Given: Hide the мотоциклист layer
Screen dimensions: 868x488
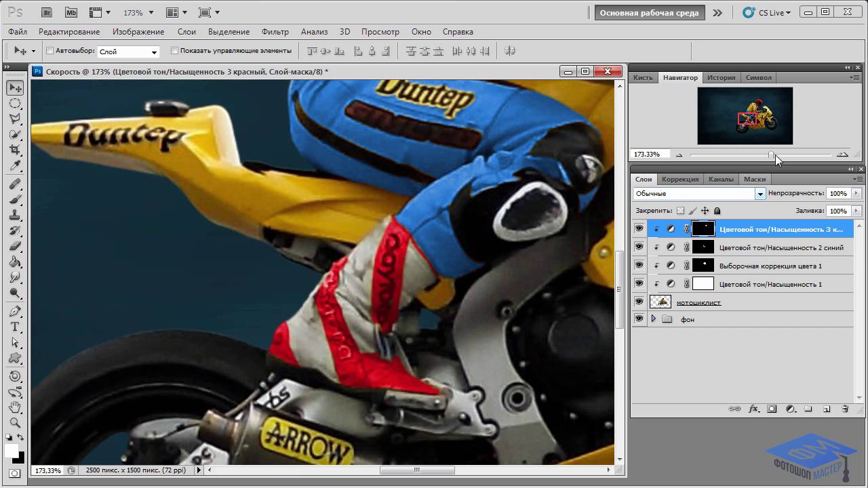Looking at the screenshot, I should [x=639, y=302].
